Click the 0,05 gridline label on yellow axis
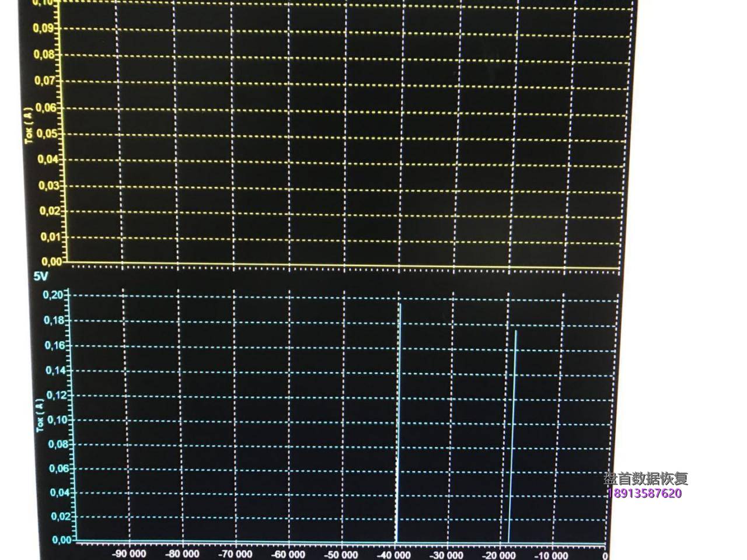The width and height of the screenshot is (747, 560). tap(46, 133)
